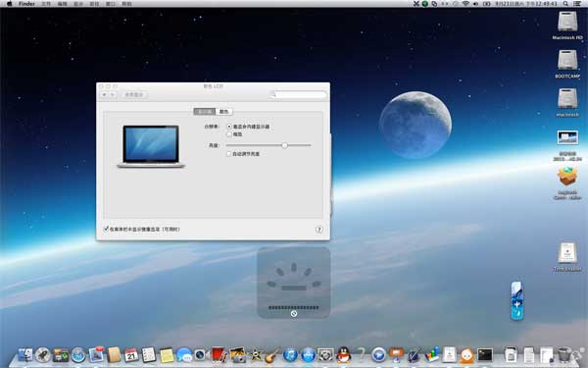Click green circle status icon in menu bar
This screenshot has height=368, width=588.
(425, 4)
